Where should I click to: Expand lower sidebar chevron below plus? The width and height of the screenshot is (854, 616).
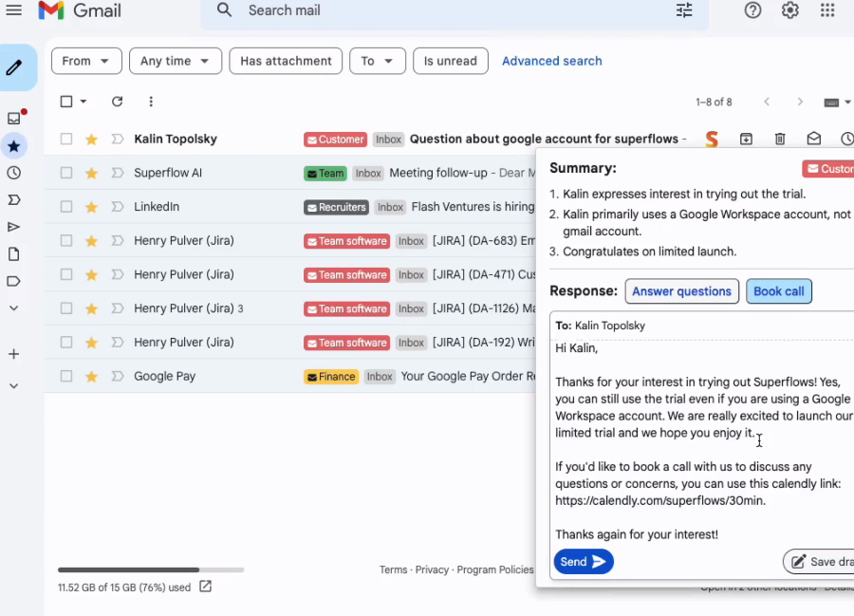click(x=14, y=385)
